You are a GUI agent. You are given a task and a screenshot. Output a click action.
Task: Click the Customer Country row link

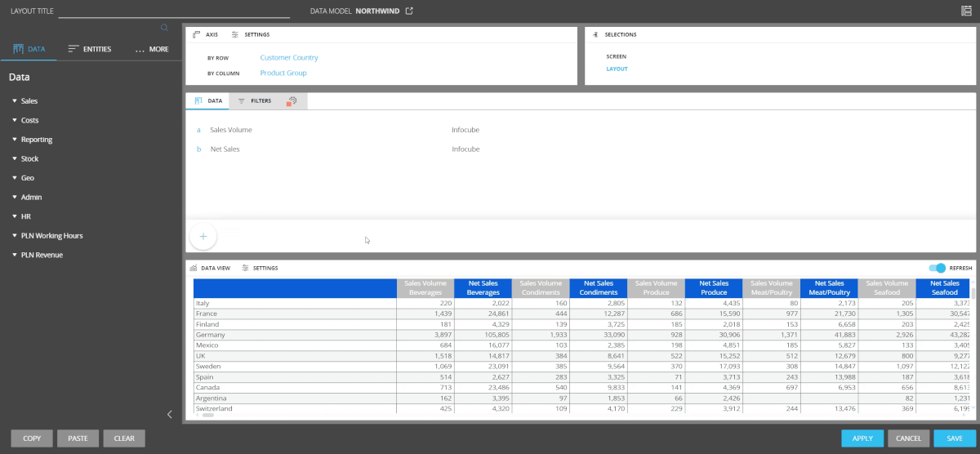289,58
